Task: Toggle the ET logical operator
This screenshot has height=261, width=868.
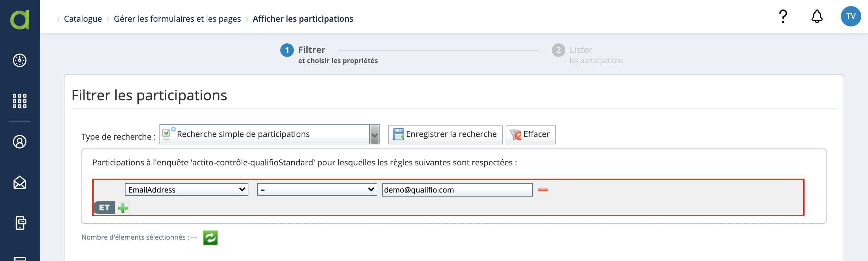Action: tap(104, 207)
